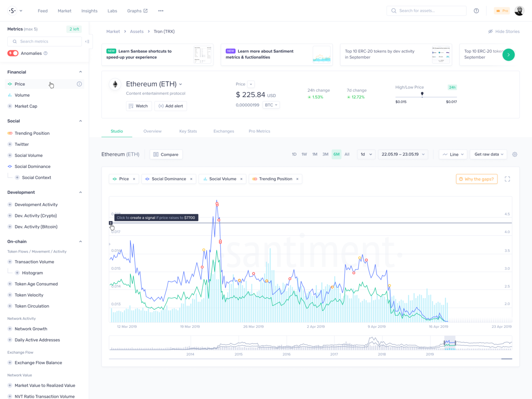Open chart settings gear icon
This screenshot has width=532, height=399.
515,154
